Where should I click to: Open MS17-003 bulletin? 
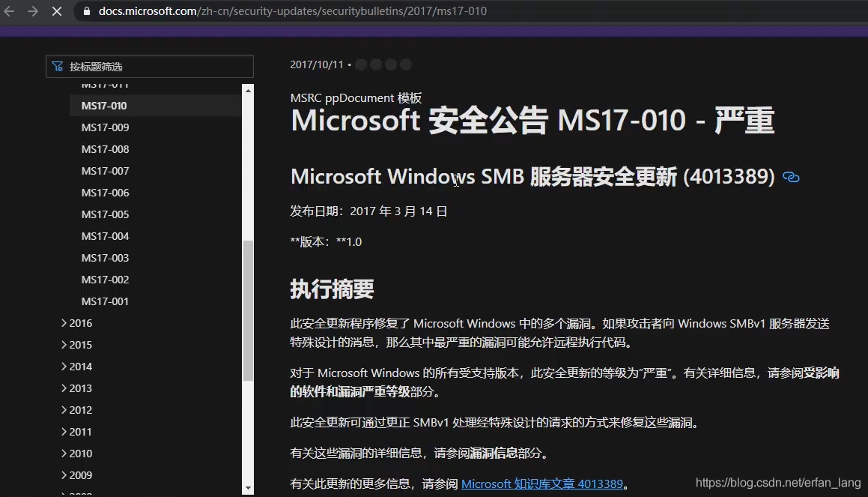[105, 258]
